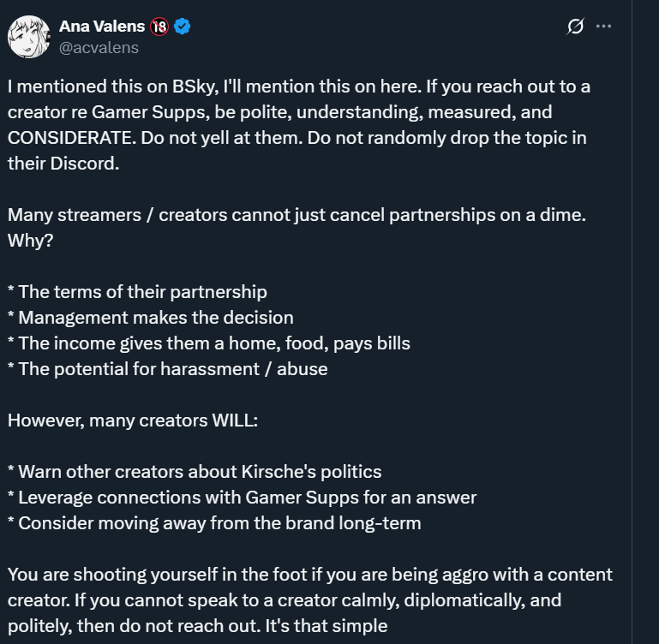Click the bullet 'The terms of their partnership'
659x644 pixels.
click(137, 292)
